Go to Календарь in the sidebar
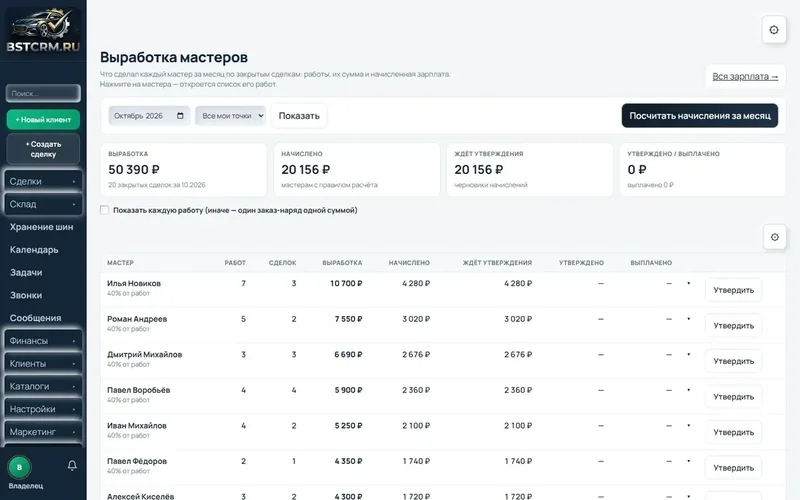This screenshot has height=500, width=800. [x=34, y=250]
